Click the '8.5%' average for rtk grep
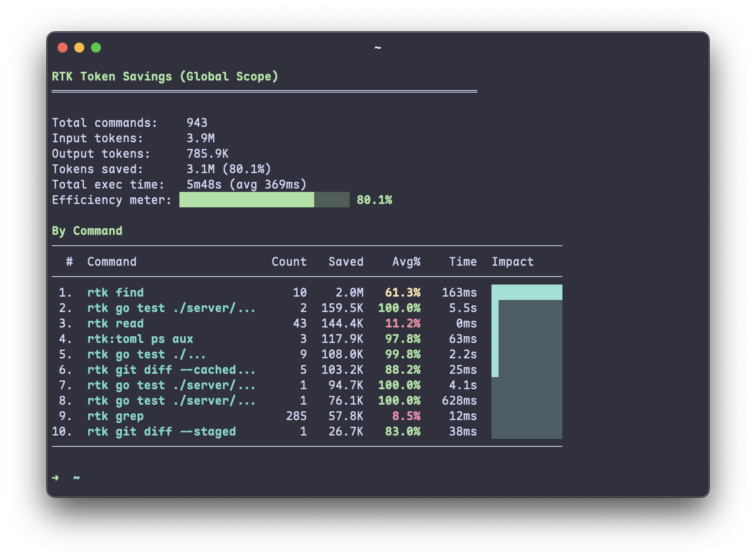Image resolution: width=756 pixels, height=559 pixels. (406, 416)
